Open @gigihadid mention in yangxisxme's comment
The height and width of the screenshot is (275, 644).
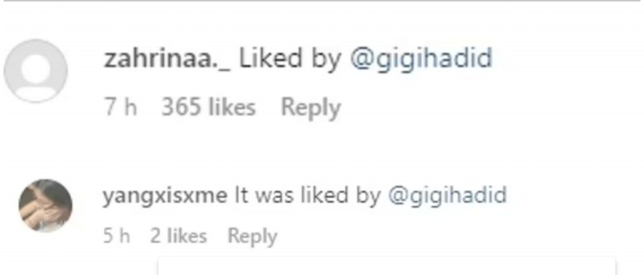pos(447,195)
